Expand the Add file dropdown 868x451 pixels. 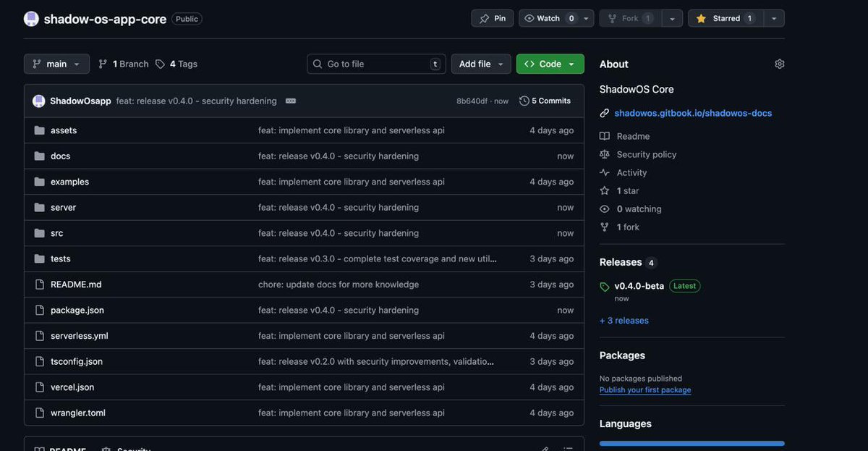pyautogui.click(x=481, y=63)
